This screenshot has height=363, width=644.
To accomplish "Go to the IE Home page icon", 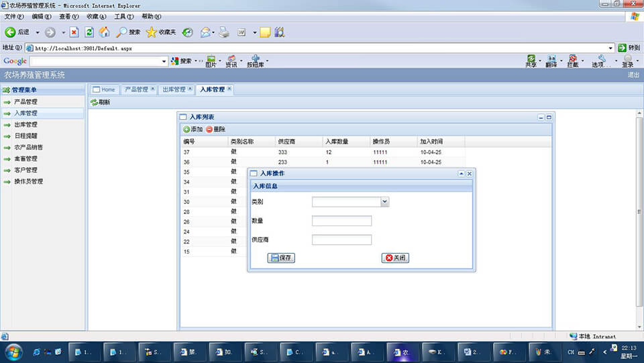I will 105,32.
